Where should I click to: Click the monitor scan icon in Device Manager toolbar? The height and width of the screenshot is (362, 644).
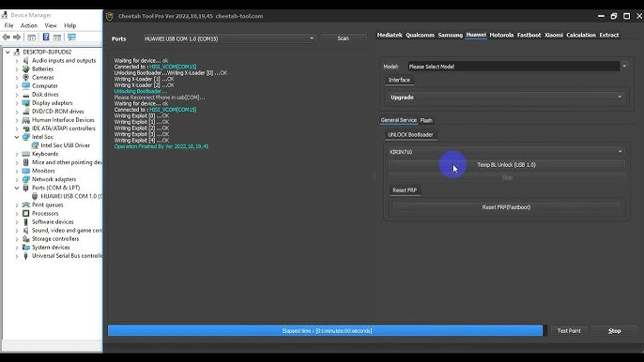(x=72, y=38)
